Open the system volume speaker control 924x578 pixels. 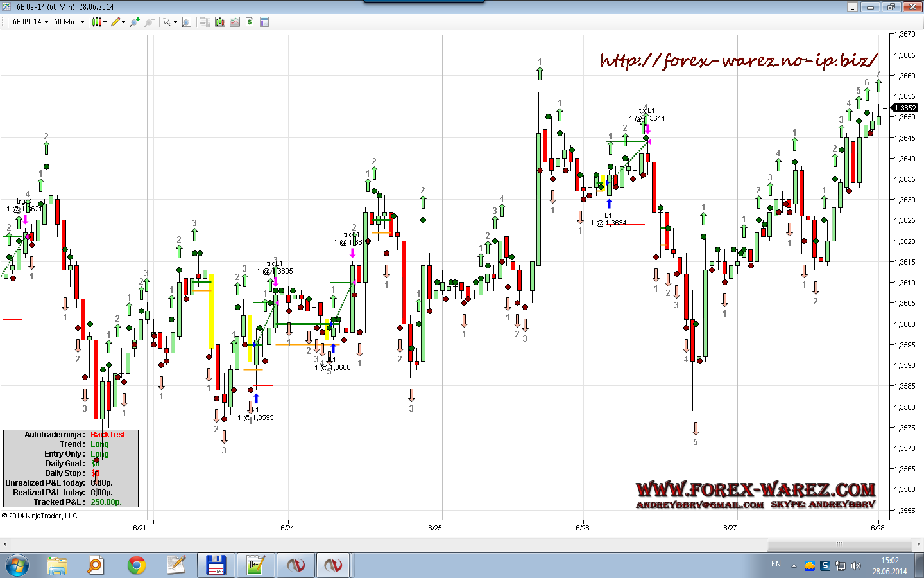click(855, 566)
